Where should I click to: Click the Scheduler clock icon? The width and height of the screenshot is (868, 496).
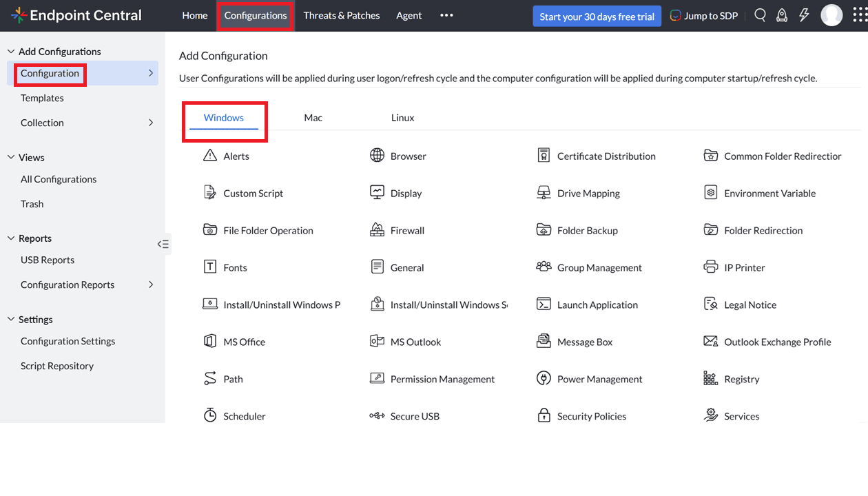point(210,415)
